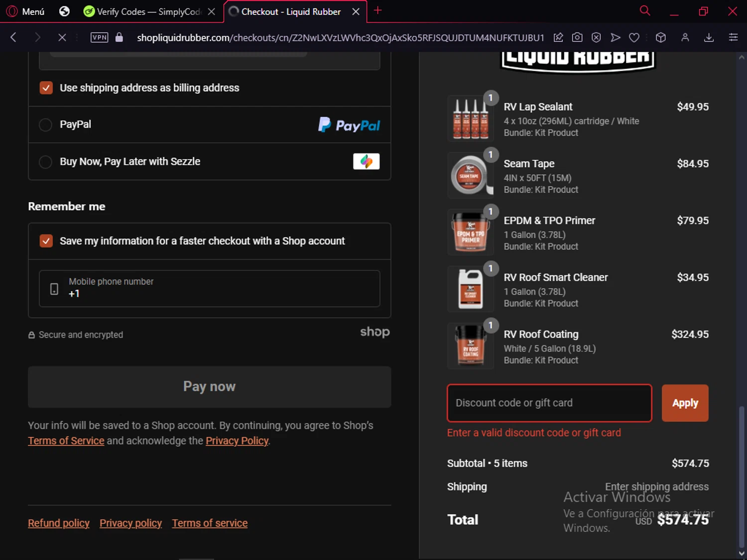Click the Sezzle logo icon

click(x=367, y=161)
